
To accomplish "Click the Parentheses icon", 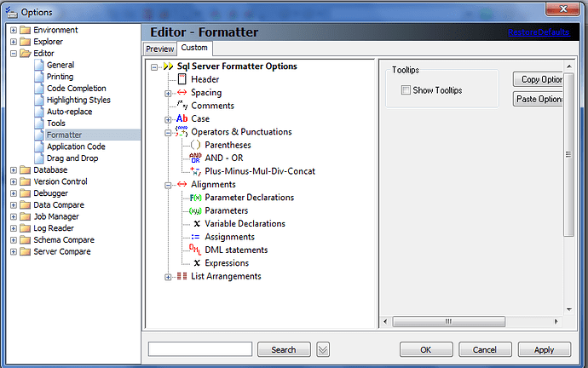I will (195, 145).
